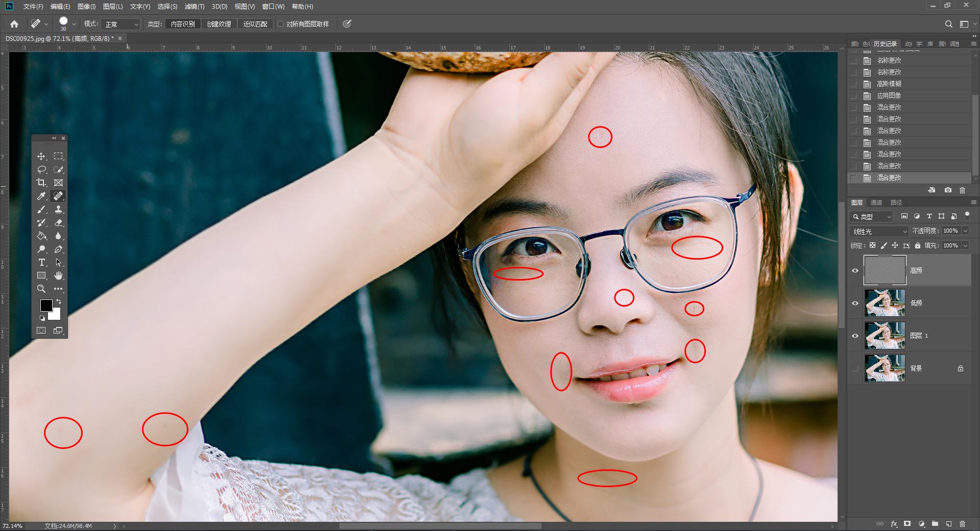Image resolution: width=980 pixels, height=531 pixels.
Task: Hide the 低频 layer
Action: 855,303
